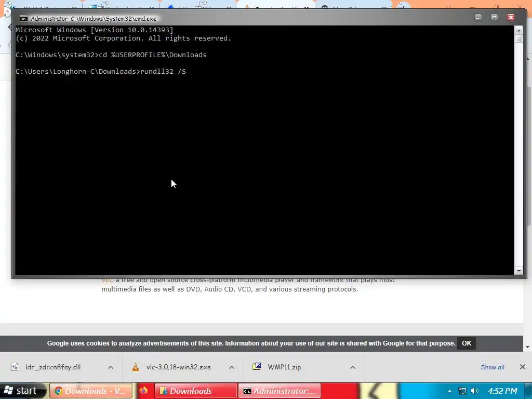Click the VLC cone icon in downloads bar

click(x=136, y=367)
